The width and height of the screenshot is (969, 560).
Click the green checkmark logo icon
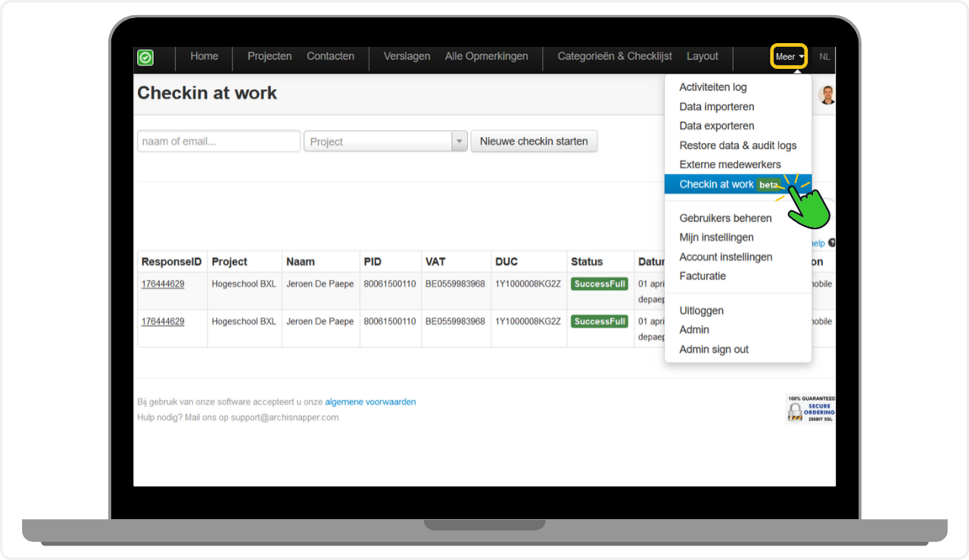click(145, 58)
